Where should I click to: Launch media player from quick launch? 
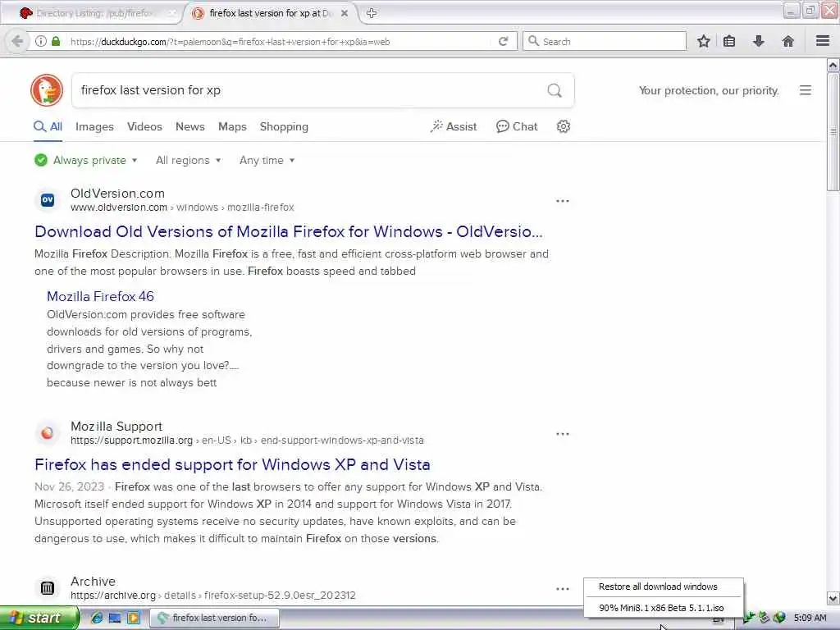pos(134,618)
